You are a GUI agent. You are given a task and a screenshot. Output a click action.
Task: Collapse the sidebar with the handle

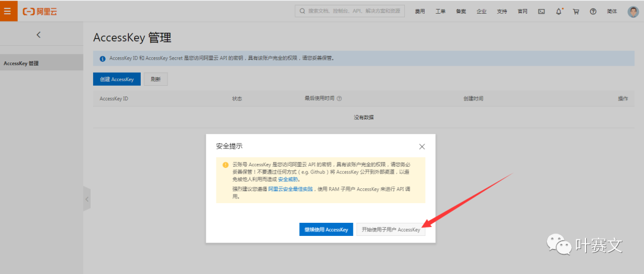click(x=86, y=199)
